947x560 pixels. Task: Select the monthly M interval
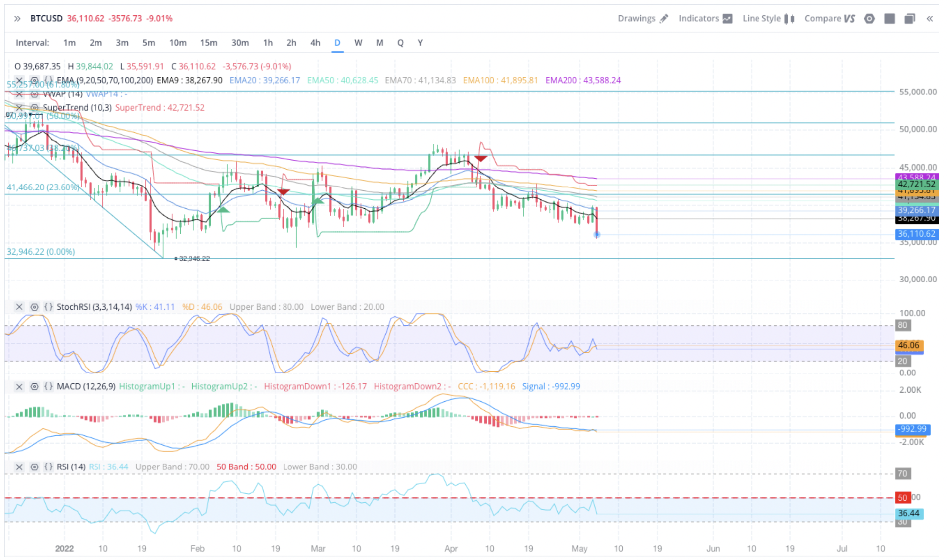point(379,43)
